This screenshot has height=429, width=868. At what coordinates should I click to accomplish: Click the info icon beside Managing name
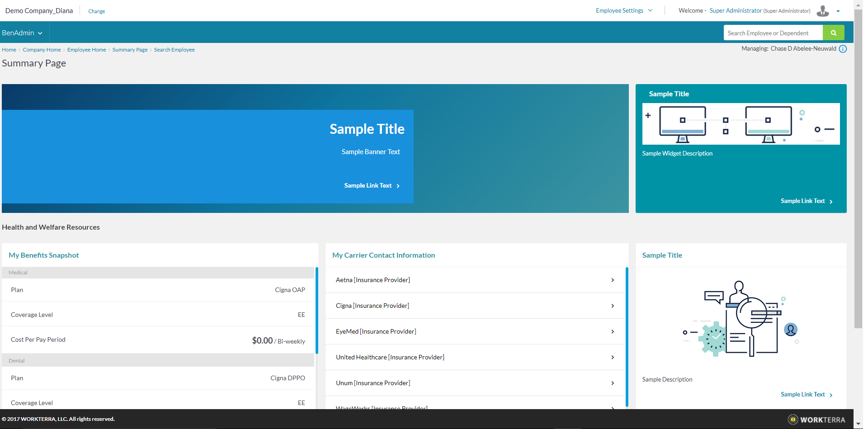843,49
